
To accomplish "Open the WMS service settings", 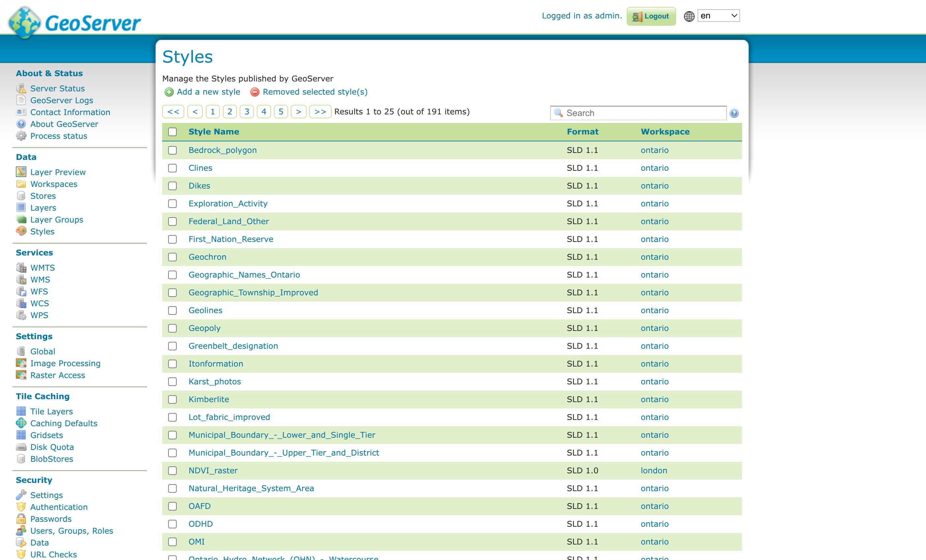I will [40, 280].
